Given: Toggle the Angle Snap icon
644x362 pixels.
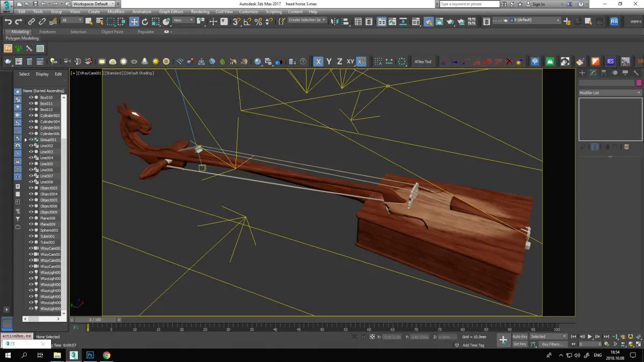Looking at the screenshot, I should click(247, 21).
